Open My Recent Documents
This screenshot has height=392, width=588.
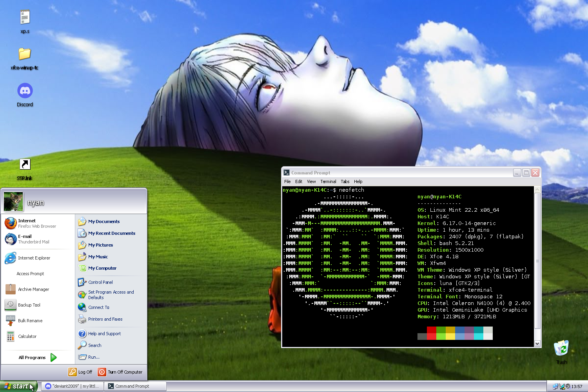coord(110,233)
